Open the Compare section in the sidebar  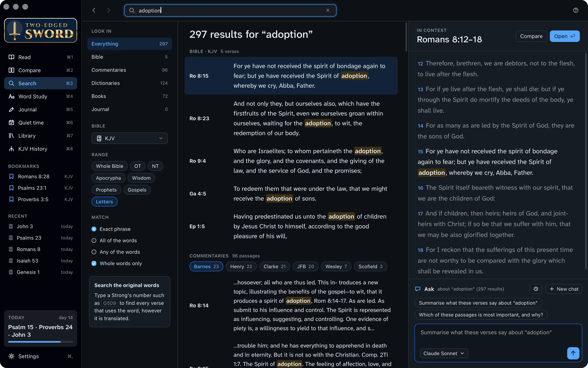(x=41, y=70)
